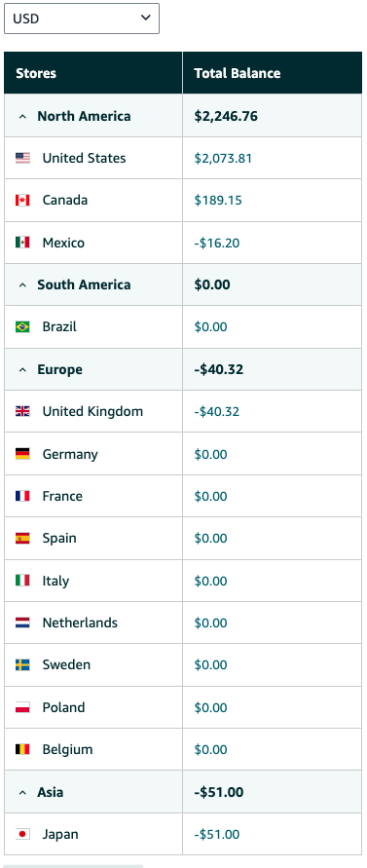Viewport: 367px width, 868px height.
Task: Collapse the South America region chevron
Action: (x=22, y=285)
